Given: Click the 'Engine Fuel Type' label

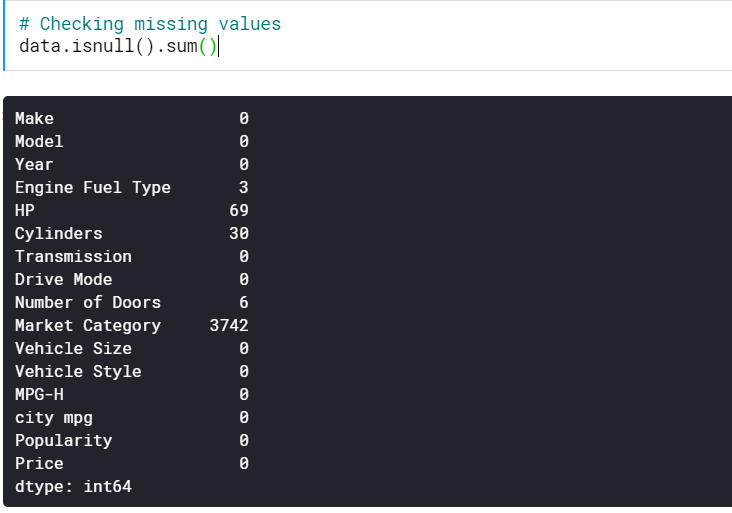Looking at the screenshot, I should pos(92,187).
